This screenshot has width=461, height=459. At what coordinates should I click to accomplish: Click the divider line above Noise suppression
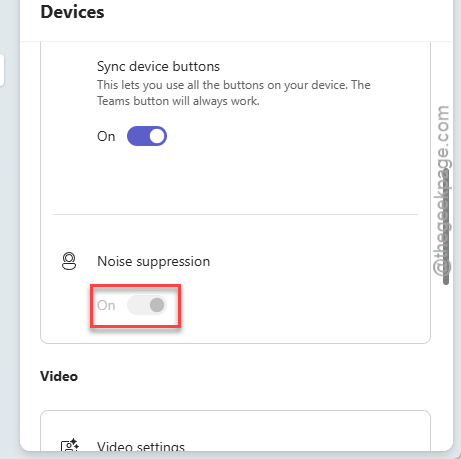(235, 214)
